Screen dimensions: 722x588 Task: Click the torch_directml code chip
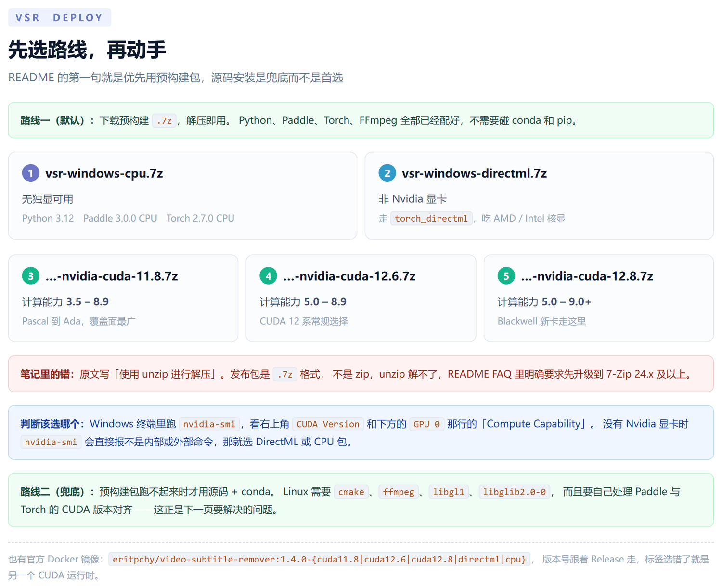coord(431,219)
